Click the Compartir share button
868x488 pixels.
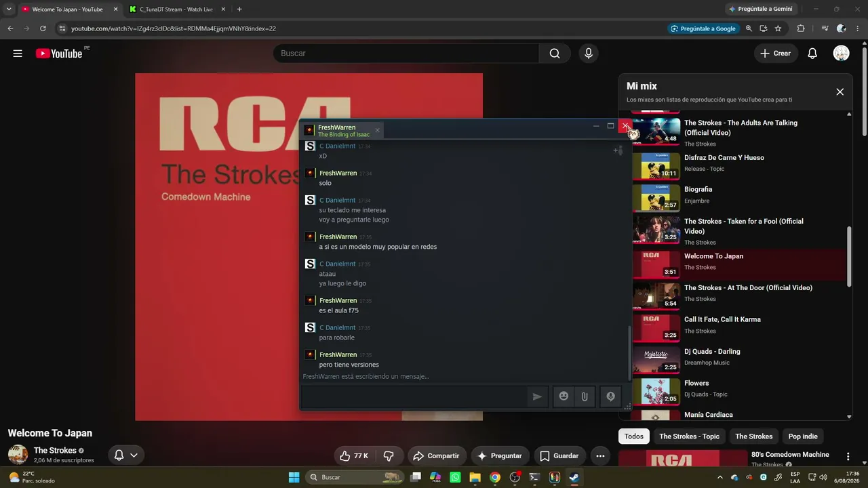coord(436,456)
